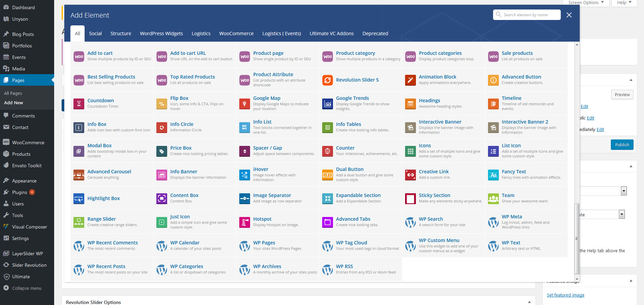
Task: Select the Advanced Carousel element icon
Action: coord(79,175)
